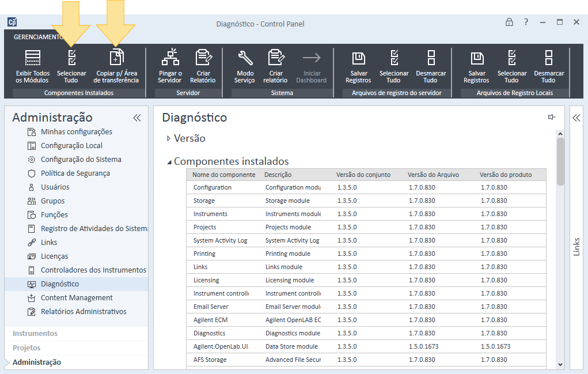
Task: Expand the Links side panel chevron
Action: [x=576, y=118]
